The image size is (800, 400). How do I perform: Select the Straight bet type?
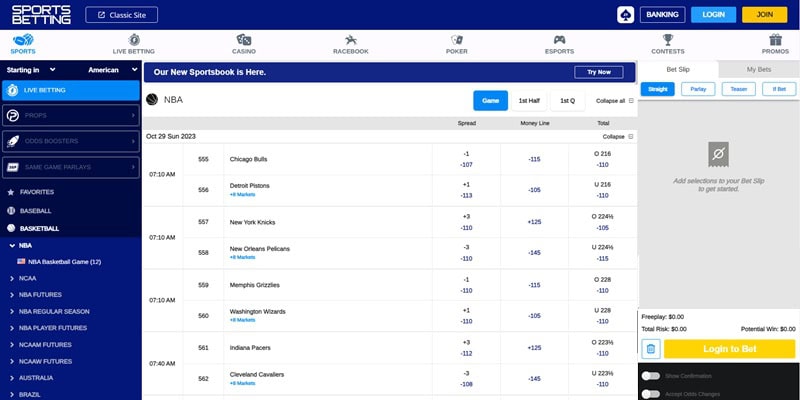point(658,89)
